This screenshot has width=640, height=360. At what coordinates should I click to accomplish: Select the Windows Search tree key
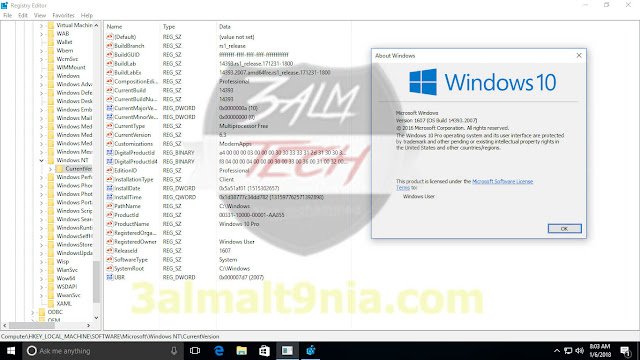click(74, 219)
